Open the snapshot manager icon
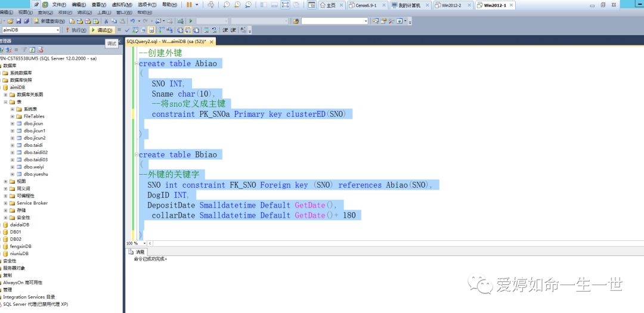 [x=249, y=5]
